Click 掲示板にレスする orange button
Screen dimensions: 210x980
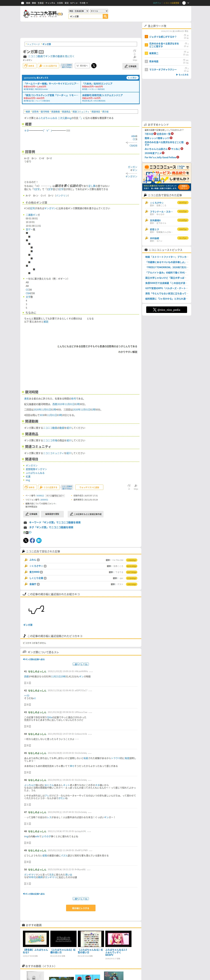coord(81,908)
